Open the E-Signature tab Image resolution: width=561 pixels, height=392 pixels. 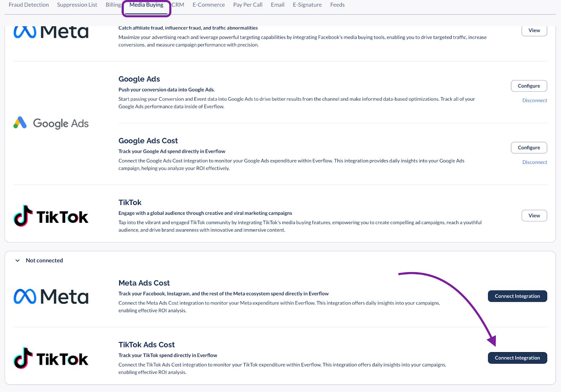(x=307, y=5)
